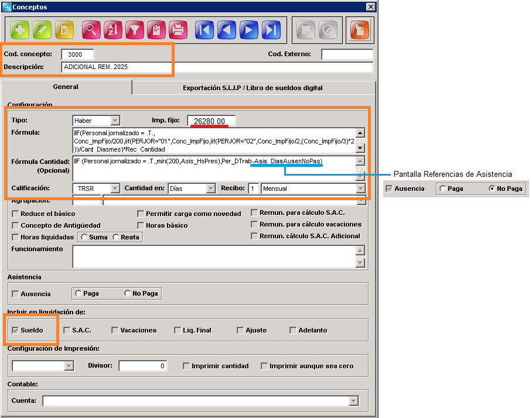Open Configuración de Impresión dropdown

click(69, 366)
